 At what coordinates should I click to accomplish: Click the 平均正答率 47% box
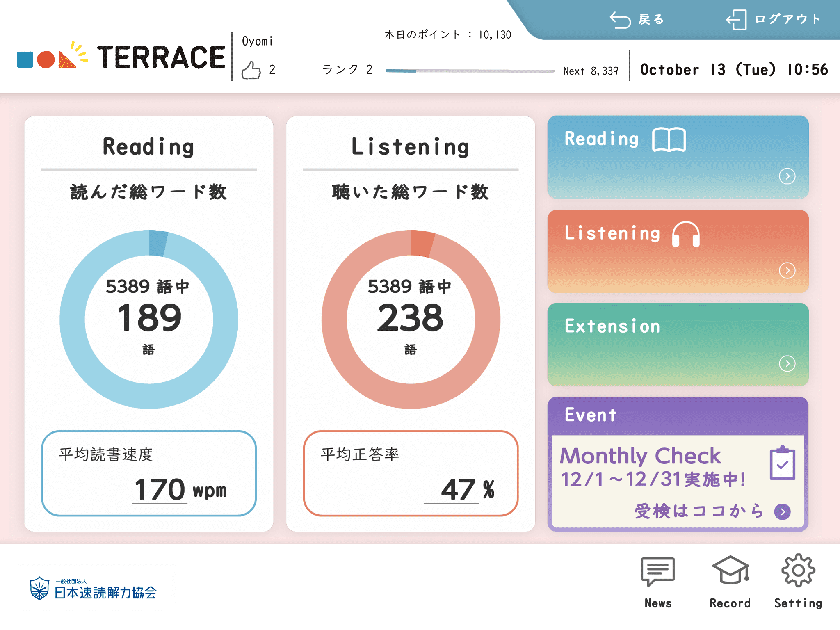[411, 473]
